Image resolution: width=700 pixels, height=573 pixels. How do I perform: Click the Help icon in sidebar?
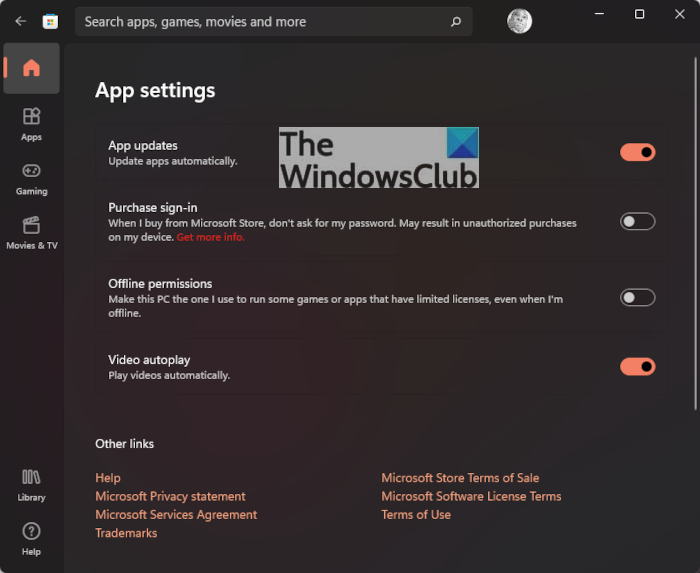tap(31, 532)
